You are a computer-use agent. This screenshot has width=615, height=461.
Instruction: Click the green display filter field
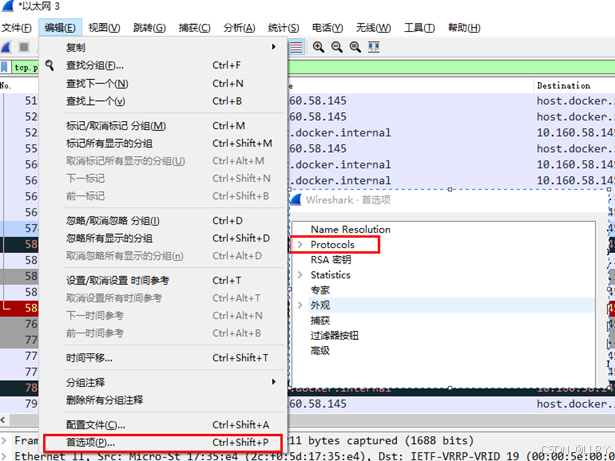[451, 67]
